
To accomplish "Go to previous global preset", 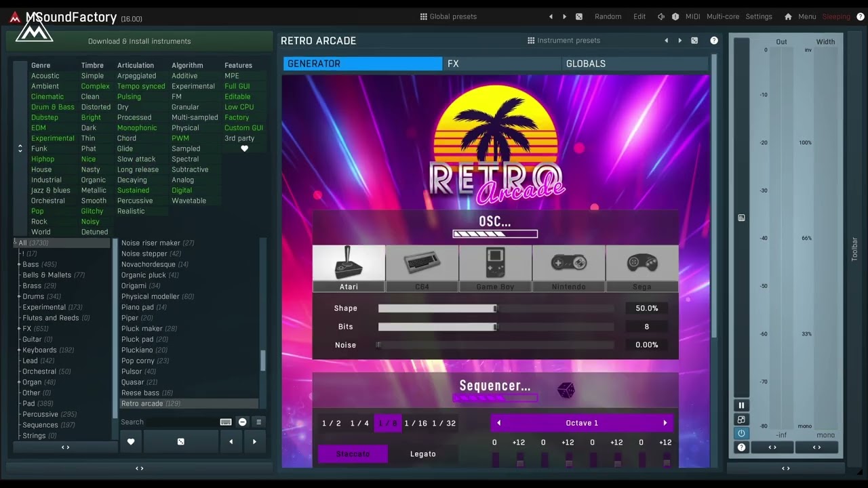I will (551, 16).
